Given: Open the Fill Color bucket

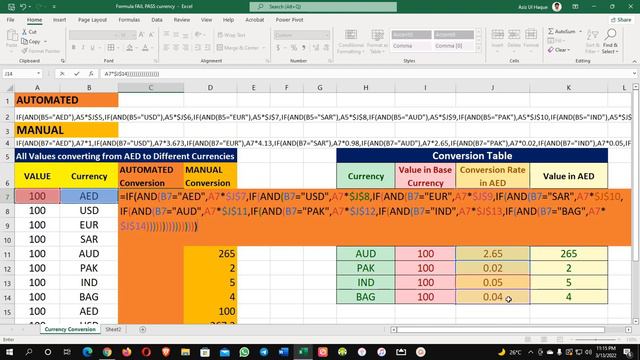Looking at the screenshot, I should 130,48.
